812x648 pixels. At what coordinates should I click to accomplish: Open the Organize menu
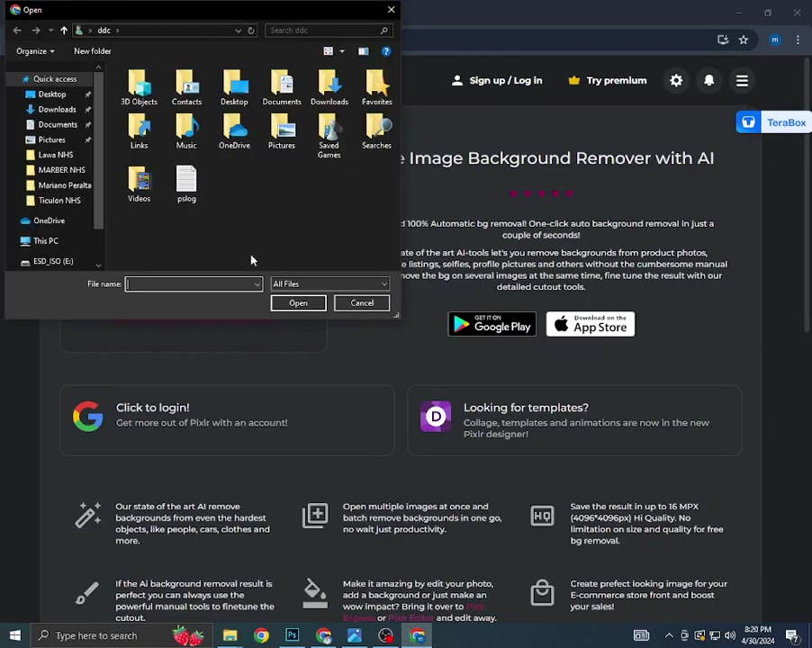35,51
